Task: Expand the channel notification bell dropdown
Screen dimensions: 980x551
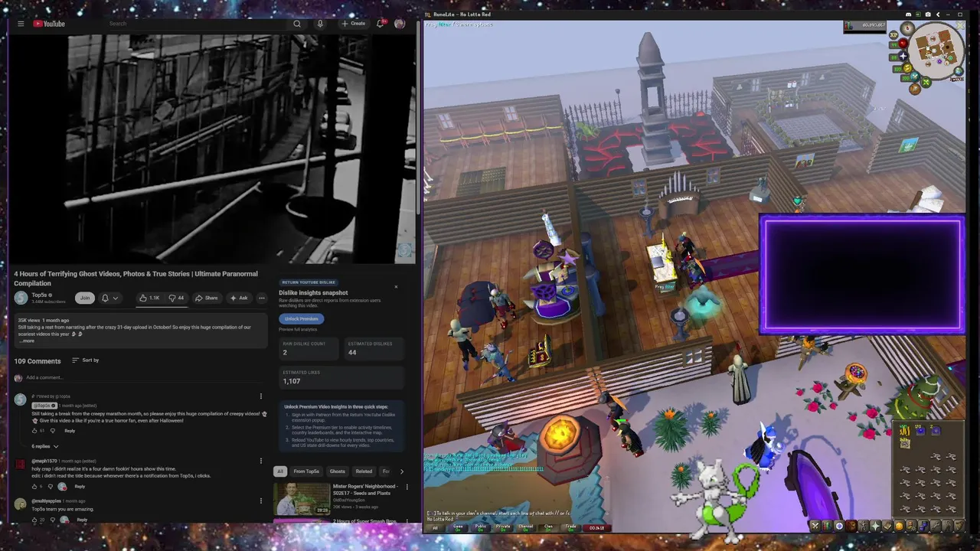Action: pos(110,298)
